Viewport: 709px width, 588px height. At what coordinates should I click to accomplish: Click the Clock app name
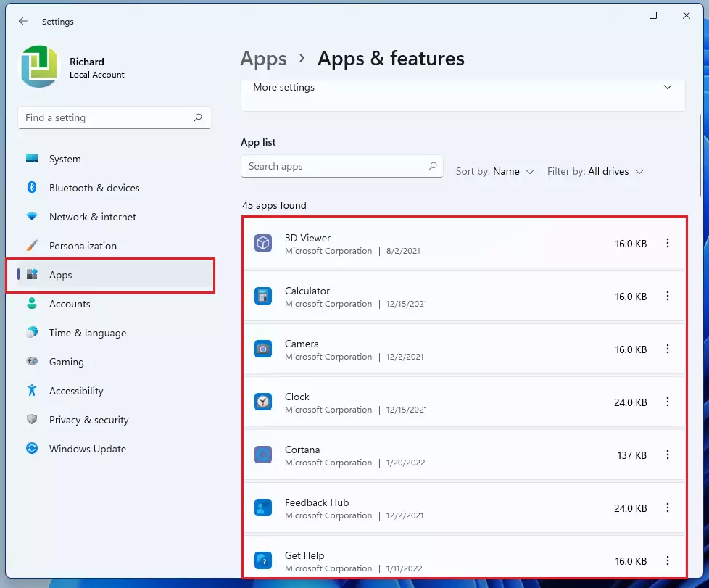click(297, 397)
